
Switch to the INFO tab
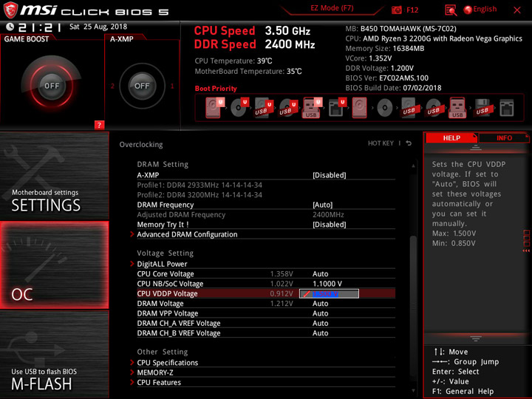point(504,137)
